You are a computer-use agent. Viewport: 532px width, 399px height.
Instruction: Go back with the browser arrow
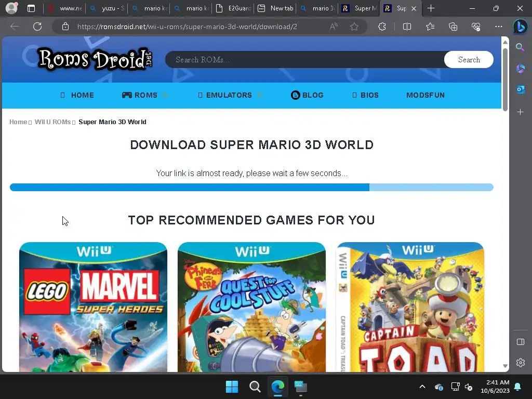(x=14, y=26)
